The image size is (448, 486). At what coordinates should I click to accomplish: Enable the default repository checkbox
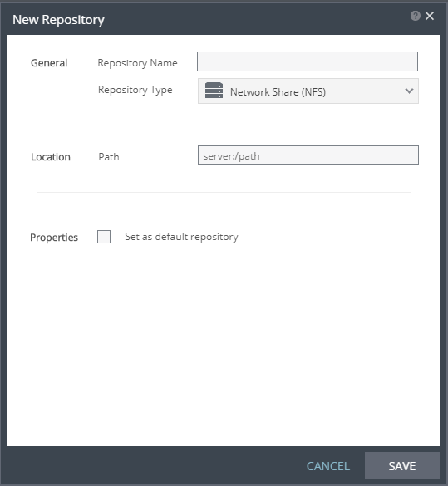(x=104, y=237)
